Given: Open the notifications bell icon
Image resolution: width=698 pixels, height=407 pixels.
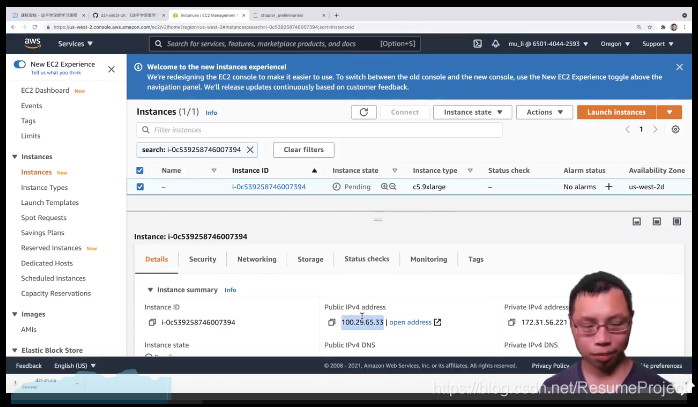Looking at the screenshot, I should tap(495, 44).
